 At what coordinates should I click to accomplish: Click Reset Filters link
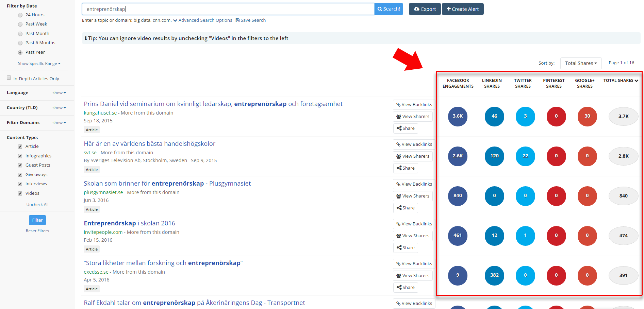[37, 231]
